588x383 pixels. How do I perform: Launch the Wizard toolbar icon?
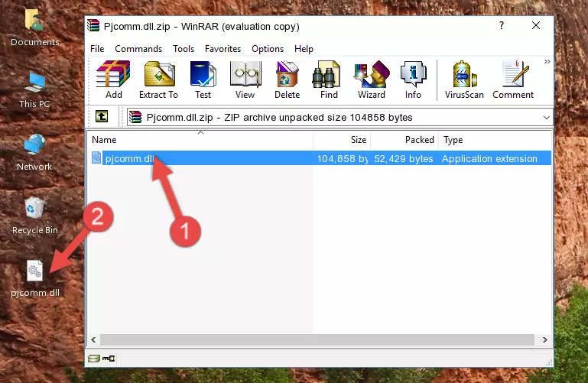[x=372, y=80]
